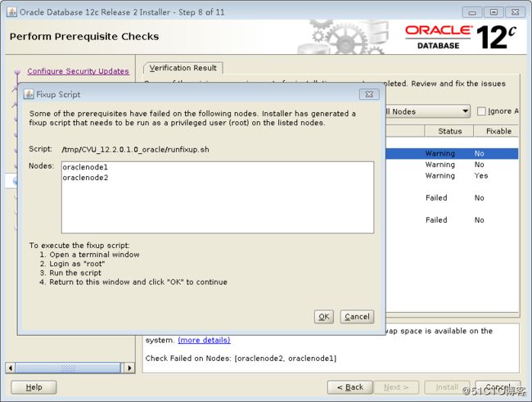Close the Oracle installer main window

click(x=515, y=12)
